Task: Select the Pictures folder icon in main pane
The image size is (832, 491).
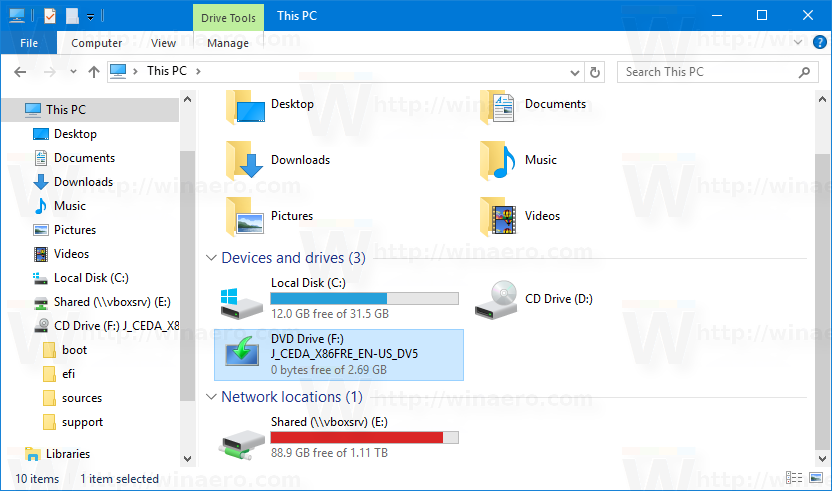Action: click(x=245, y=216)
